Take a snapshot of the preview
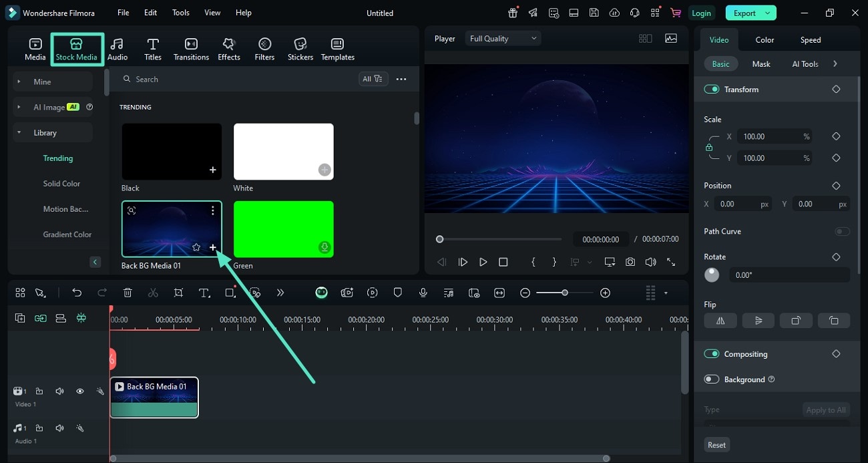 click(630, 263)
